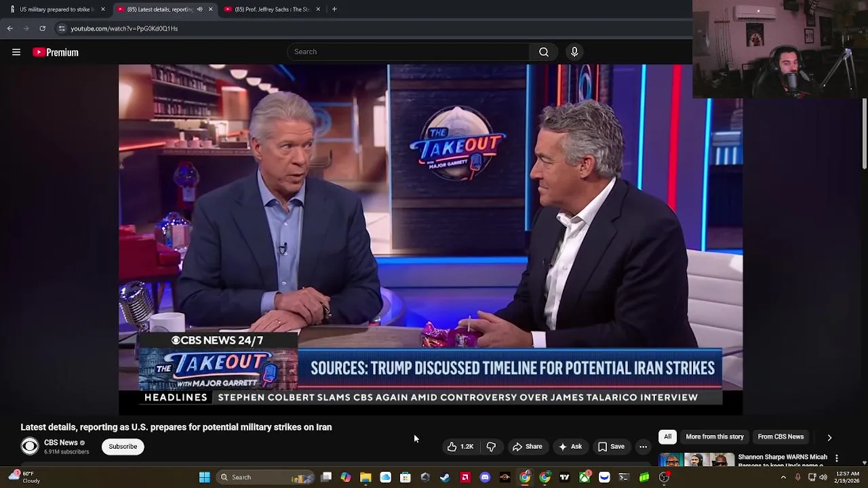This screenshot has width=868, height=488.
Task: Open Microsoft Store from taskbar
Action: coord(405,477)
